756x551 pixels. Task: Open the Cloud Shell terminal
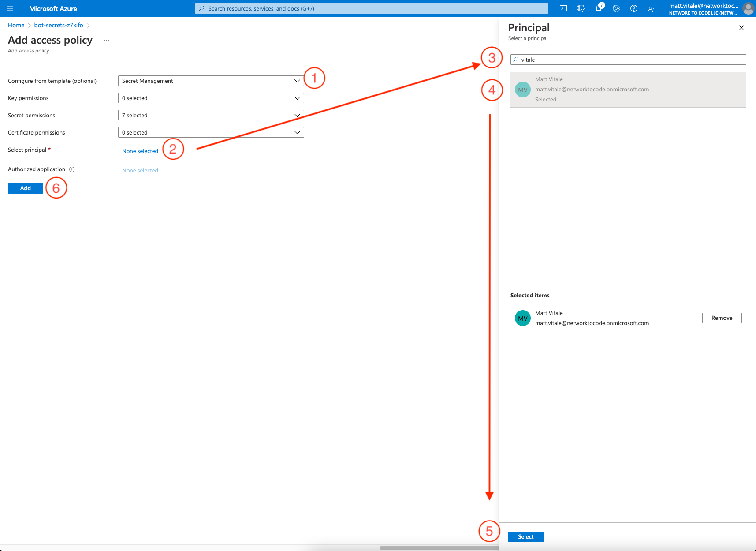563,8
